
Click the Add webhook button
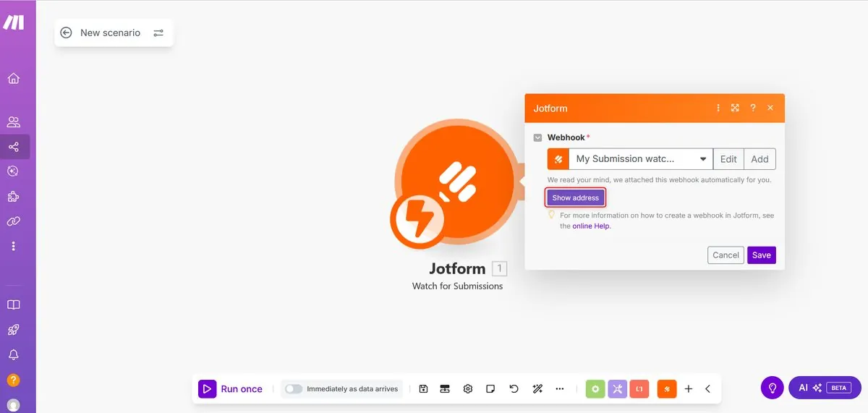point(759,159)
